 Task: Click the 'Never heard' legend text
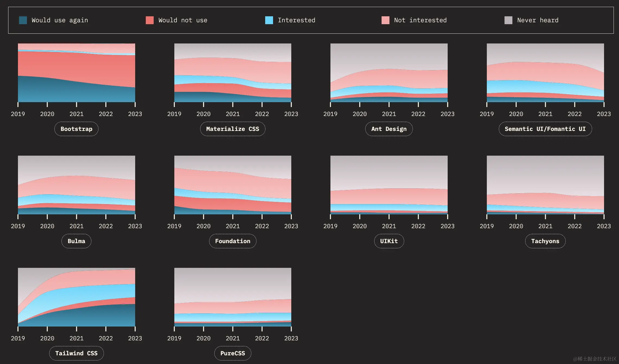pyautogui.click(x=537, y=20)
